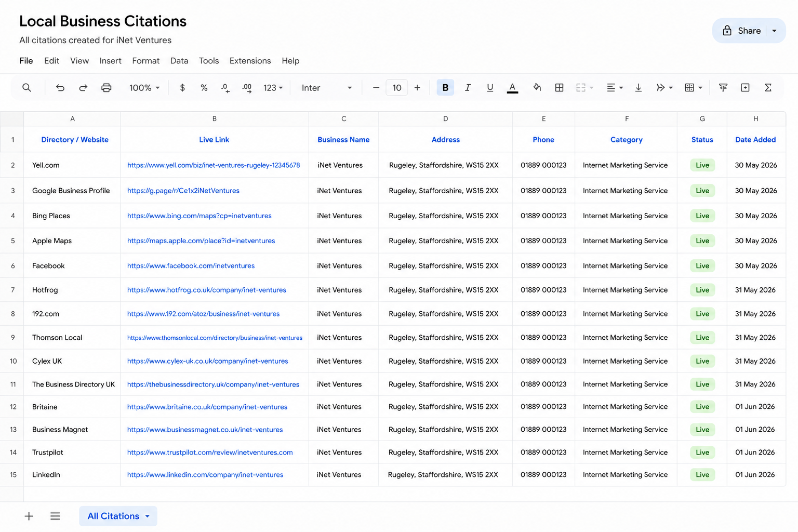This screenshot has width=798, height=532.
Task: Toggle underline formatting
Action: point(490,88)
